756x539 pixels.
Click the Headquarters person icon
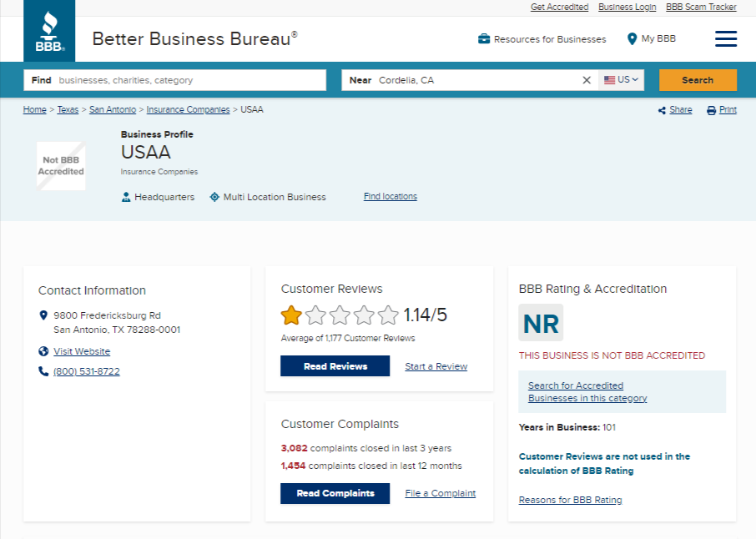[x=126, y=197]
